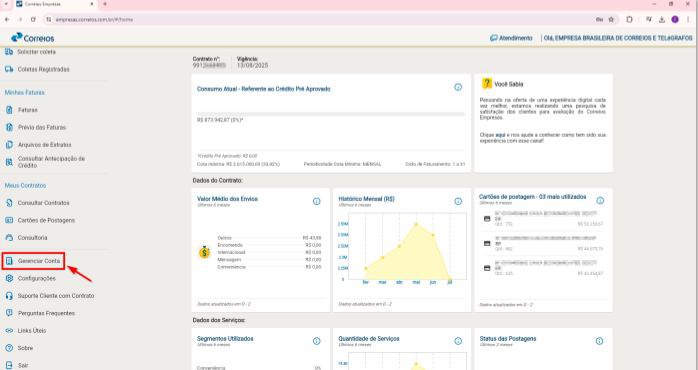This screenshot has width=698, height=370.
Task: Click the Meus Contratos section heading
Action: coord(25,186)
